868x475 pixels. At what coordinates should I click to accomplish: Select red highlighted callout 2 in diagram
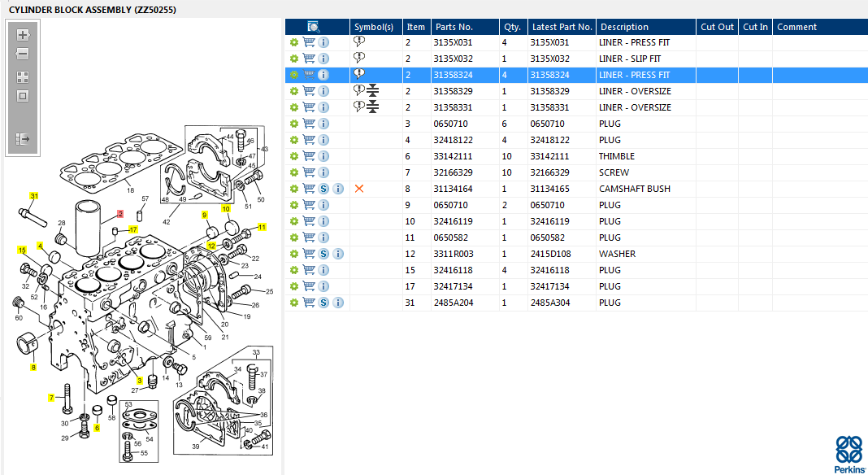119,214
